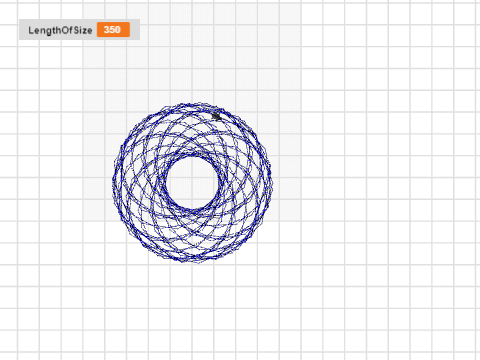Click the bottommost edge of the blue spirograph

[x=193, y=261]
